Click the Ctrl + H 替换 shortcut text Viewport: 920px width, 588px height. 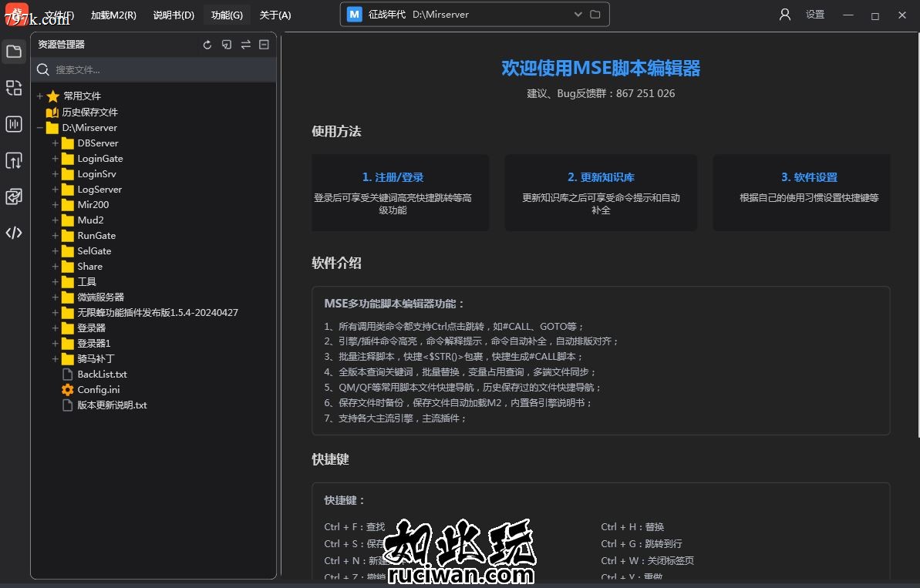(x=632, y=527)
